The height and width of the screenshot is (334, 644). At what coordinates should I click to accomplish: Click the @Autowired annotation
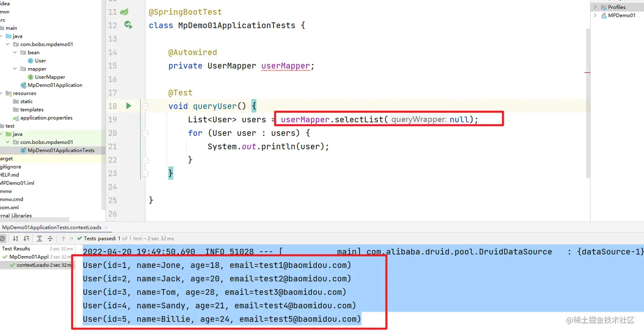193,52
